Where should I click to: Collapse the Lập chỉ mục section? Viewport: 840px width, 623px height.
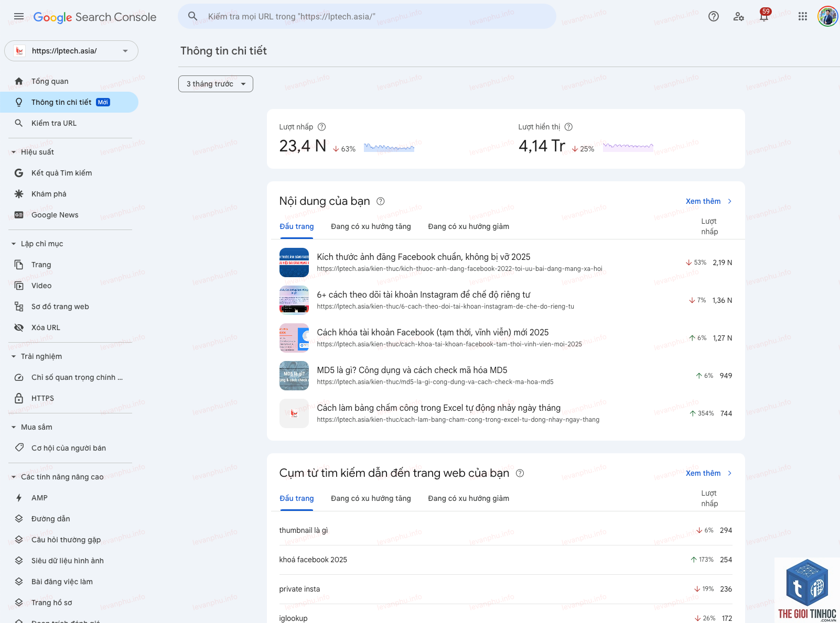coord(14,244)
